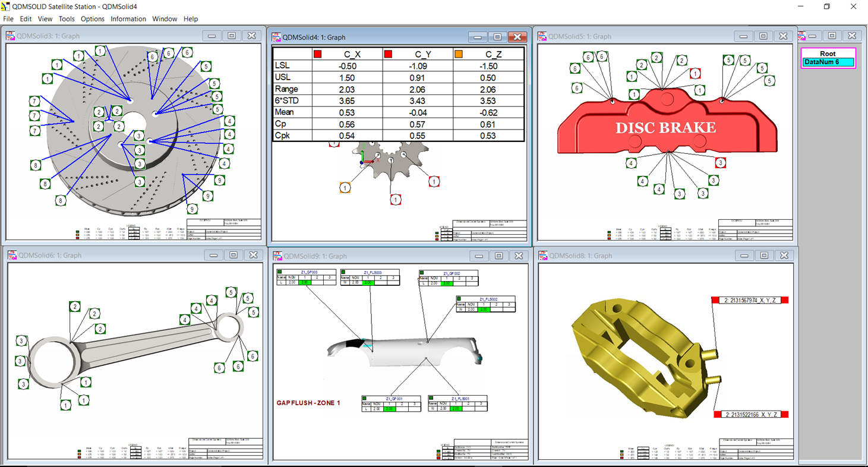Click the green 2.00 cell in Z1_GF003 label
Viewport: 868px width, 467px height.
(x=305, y=282)
